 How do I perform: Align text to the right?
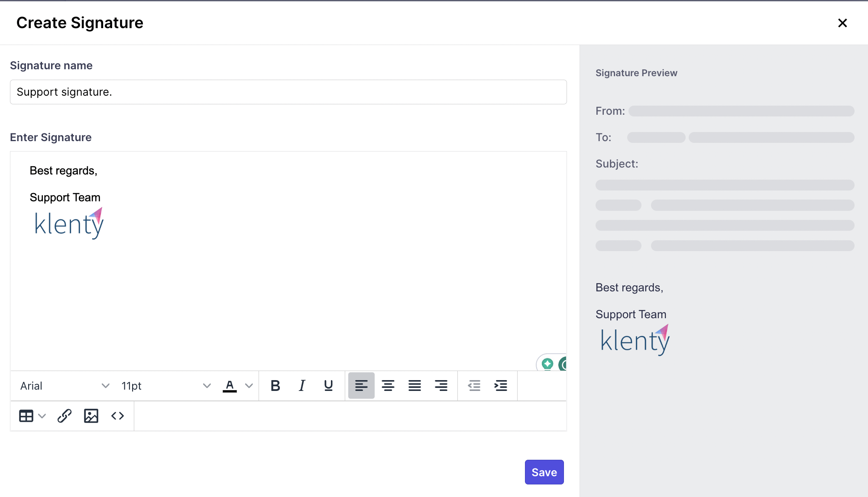click(x=441, y=385)
